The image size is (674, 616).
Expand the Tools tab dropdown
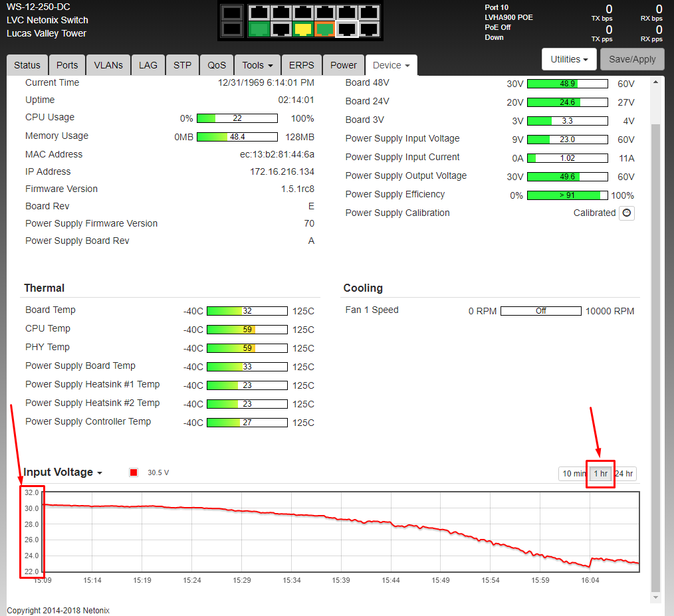pos(257,65)
